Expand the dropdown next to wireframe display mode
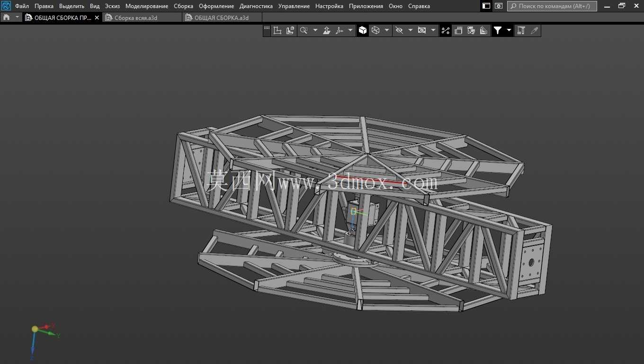This screenshot has width=644, height=364. click(x=387, y=30)
